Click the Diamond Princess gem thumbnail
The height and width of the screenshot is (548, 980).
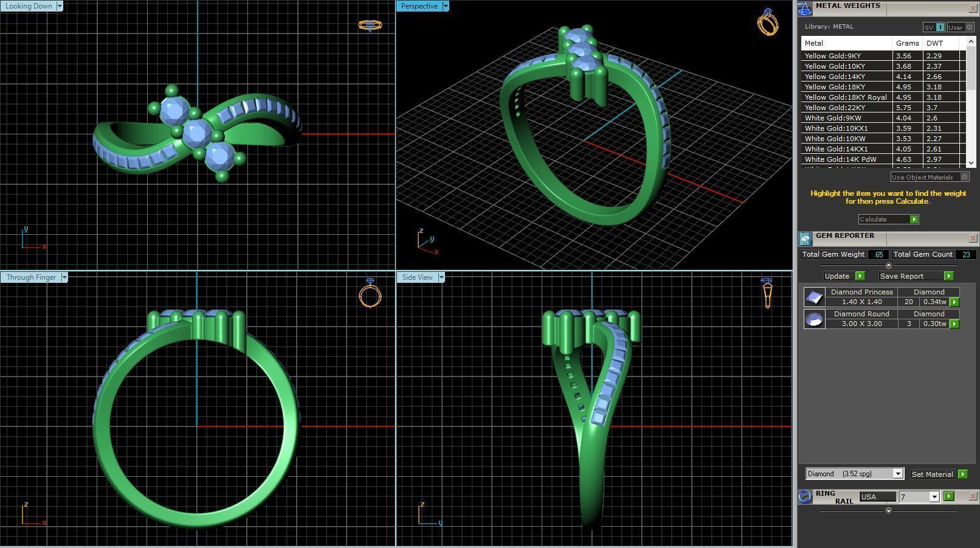(814, 297)
